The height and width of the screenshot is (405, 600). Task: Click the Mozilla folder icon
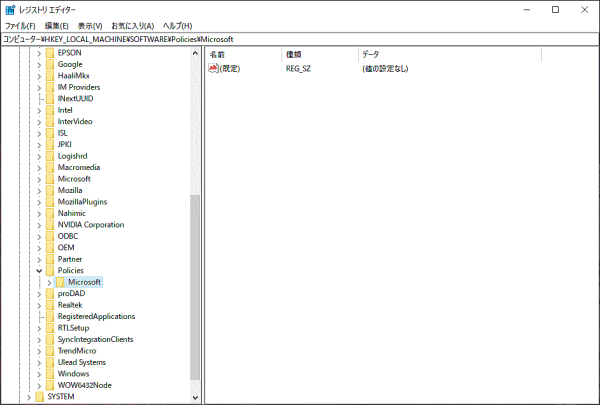pos(50,190)
